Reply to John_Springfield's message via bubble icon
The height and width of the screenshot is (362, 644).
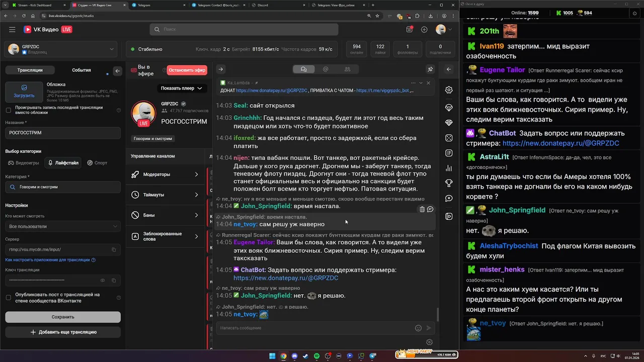[430, 209]
